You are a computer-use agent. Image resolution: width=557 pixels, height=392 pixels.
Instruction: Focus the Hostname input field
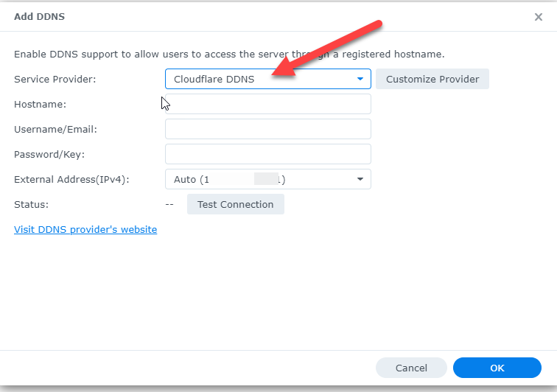pos(268,104)
